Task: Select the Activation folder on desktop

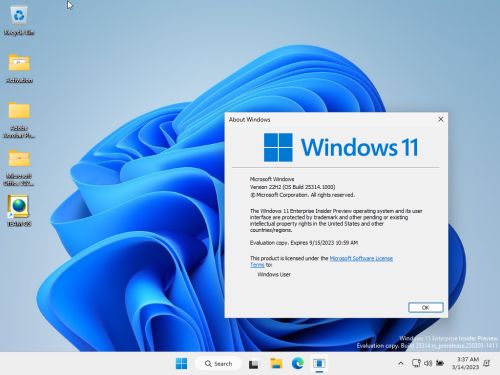Action: [19, 68]
